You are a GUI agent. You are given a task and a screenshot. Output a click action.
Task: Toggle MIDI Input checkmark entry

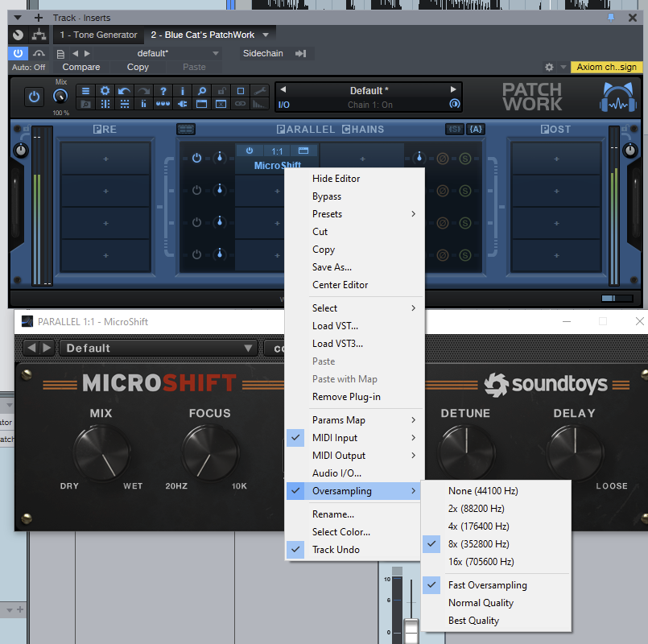(355, 438)
